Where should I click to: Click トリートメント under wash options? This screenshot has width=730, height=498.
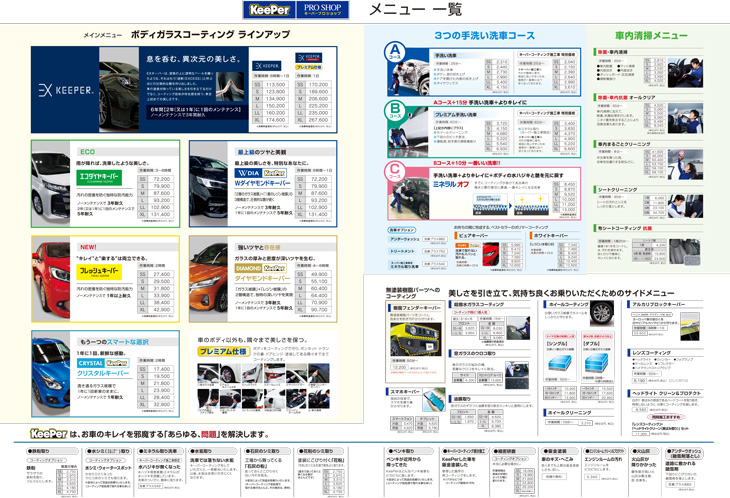(402, 251)
